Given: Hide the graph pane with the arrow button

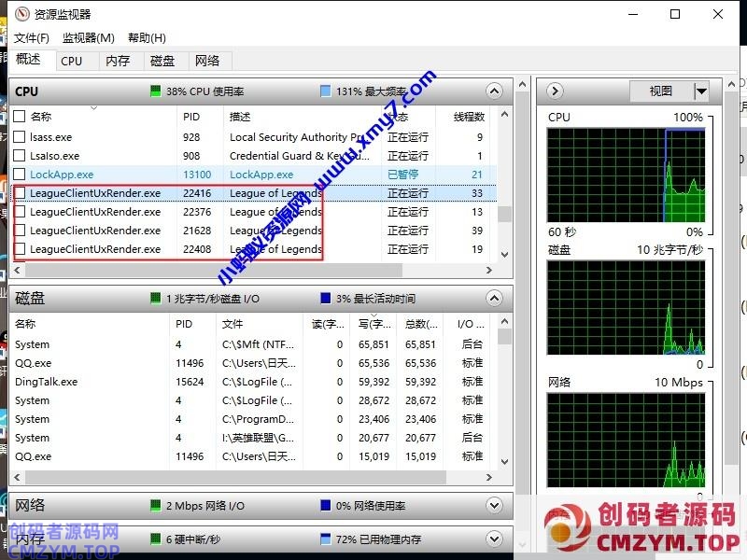Looking at the screenshot, I should pyautogui.click(x=555, y=91).
